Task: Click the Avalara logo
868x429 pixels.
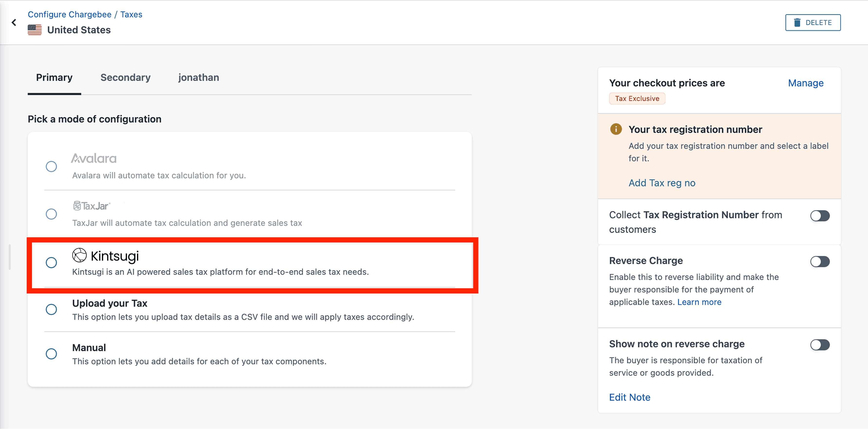Action: tap(94, 158)
